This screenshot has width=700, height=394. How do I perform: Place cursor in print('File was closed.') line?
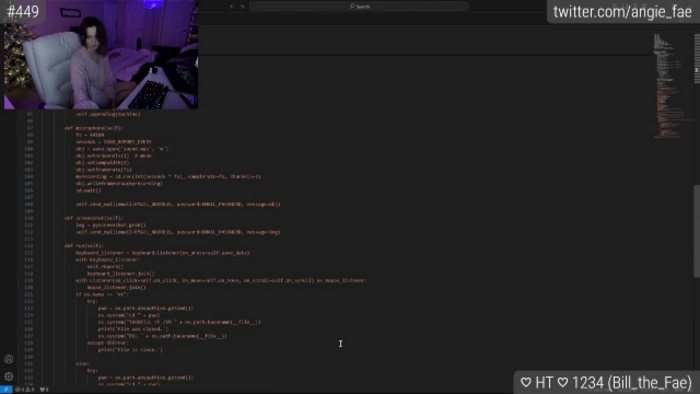[133, 329]
